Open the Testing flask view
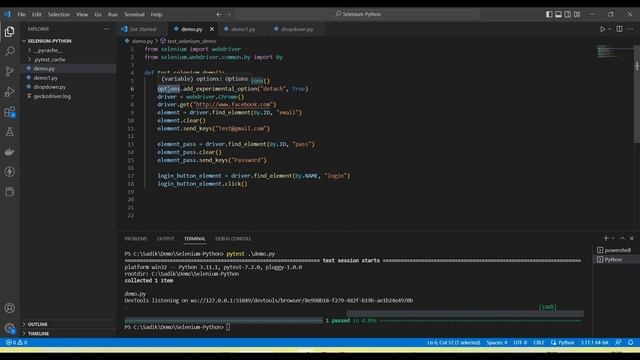 click(9, 131)
